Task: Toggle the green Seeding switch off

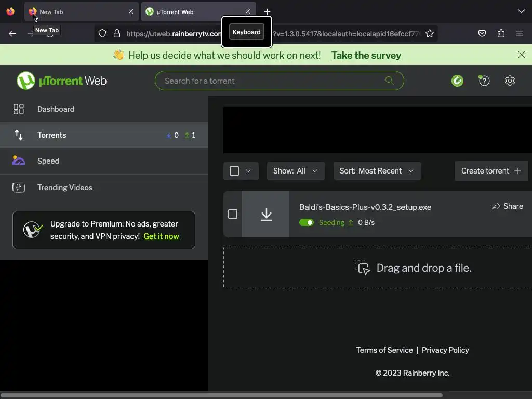Action: (x=307, y=222)
